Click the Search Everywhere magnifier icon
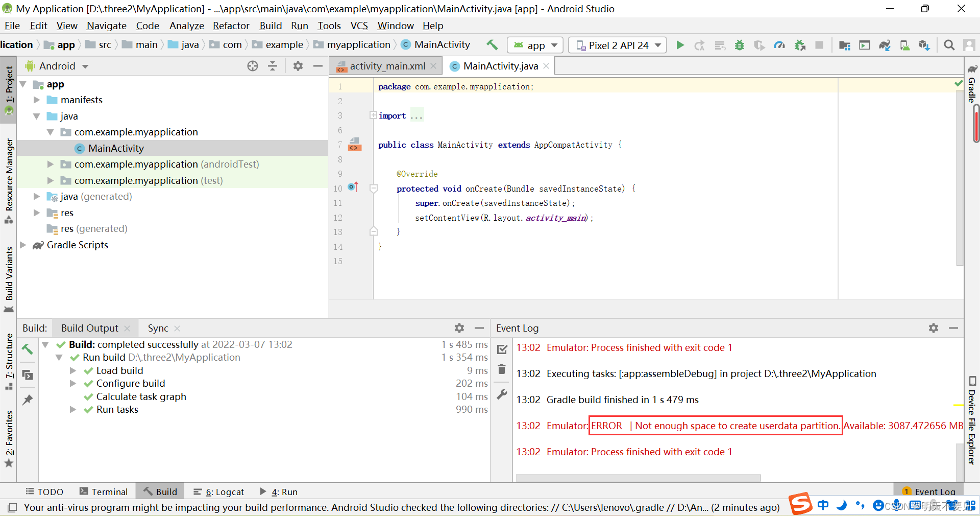980x516 pixels. coord(949,45)
